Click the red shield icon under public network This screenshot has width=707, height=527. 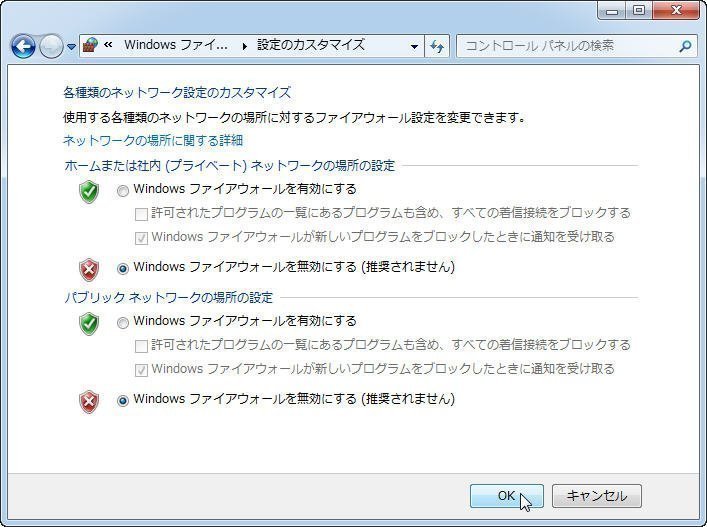tap(89, 402)
